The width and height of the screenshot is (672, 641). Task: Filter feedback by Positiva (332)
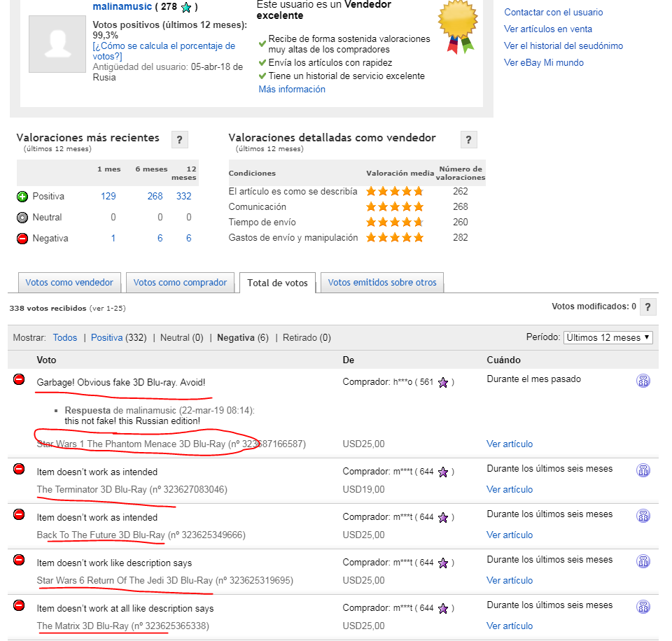click(x=119, y=337)
